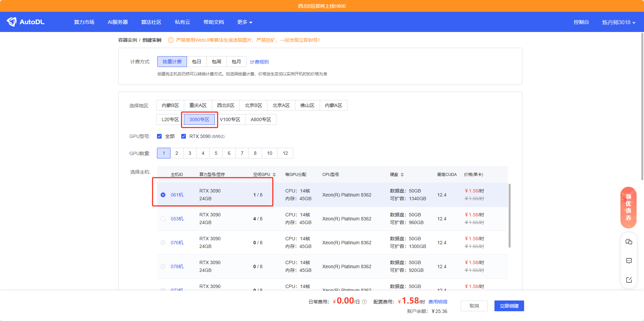Expand the 更多 dropdown menu
This screenshot has height=321, width=644.
pos(245,22)
